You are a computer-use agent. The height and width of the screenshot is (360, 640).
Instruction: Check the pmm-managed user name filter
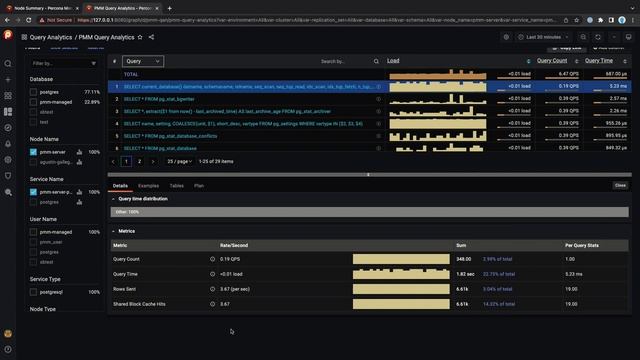pyautogui.click(x=33, y=232)
